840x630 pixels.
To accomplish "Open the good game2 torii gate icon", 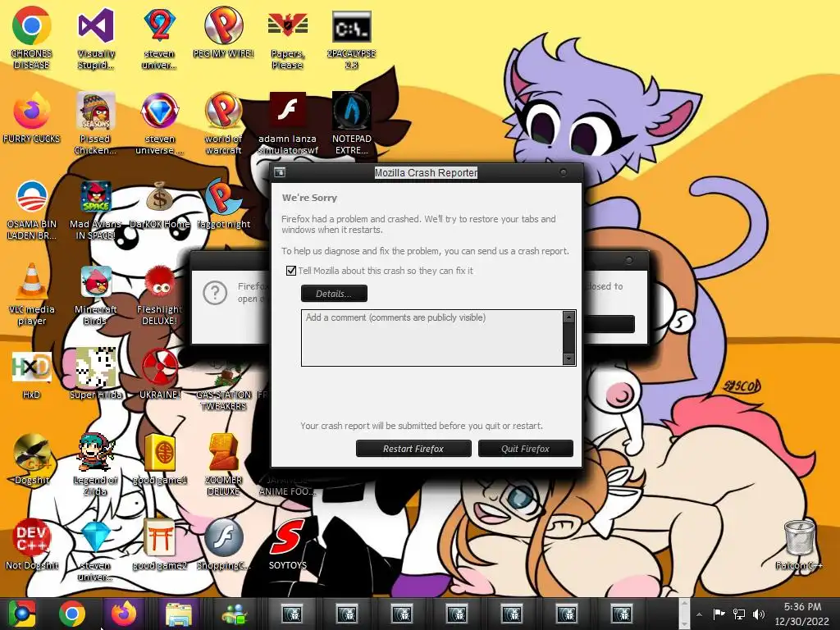I will (160, 543).
